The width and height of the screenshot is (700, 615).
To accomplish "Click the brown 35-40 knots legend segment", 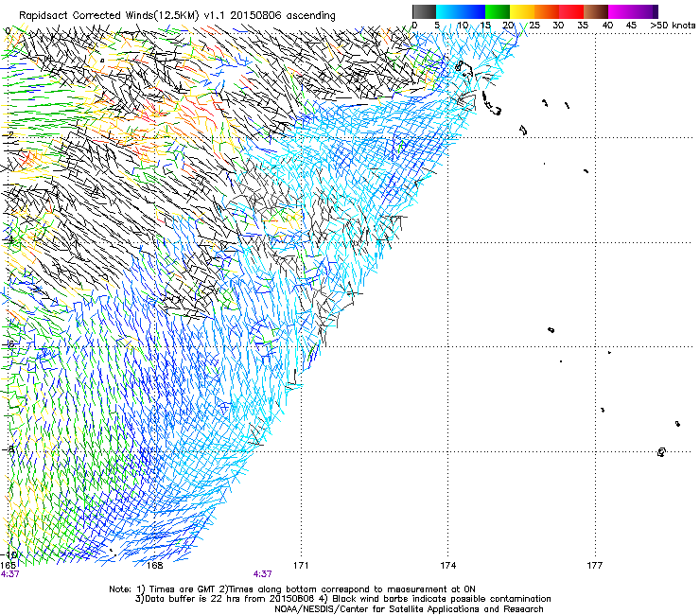I will (x=596, y=11).
